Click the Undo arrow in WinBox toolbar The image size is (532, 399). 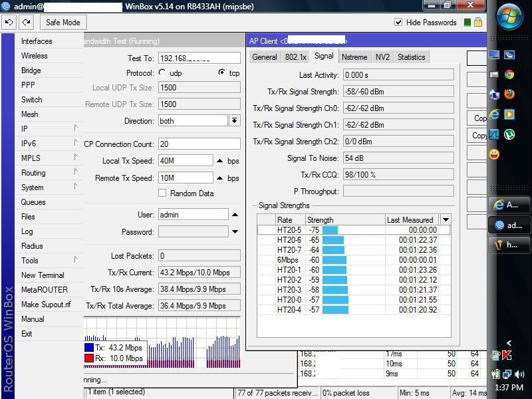pyautogui.click(x=9, y=22)
